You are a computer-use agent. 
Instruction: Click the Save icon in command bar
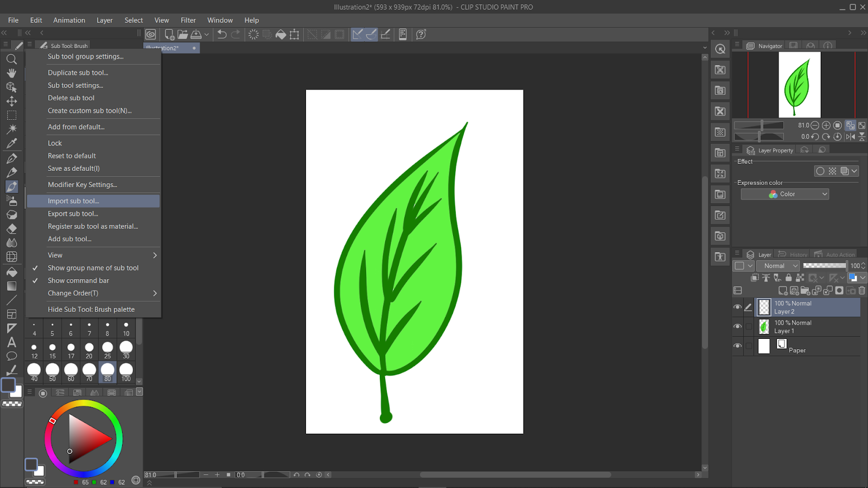coord(196,34)
